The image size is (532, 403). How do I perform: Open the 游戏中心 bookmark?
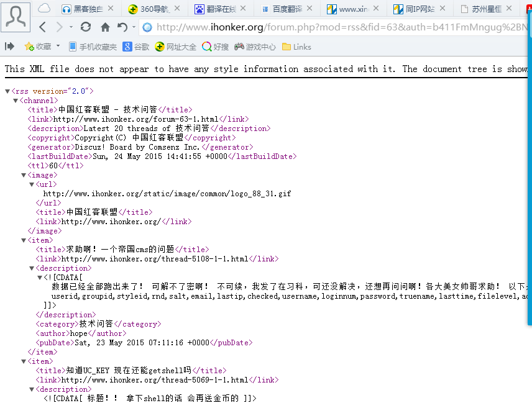pyautogui.click(x=255, y=47)
